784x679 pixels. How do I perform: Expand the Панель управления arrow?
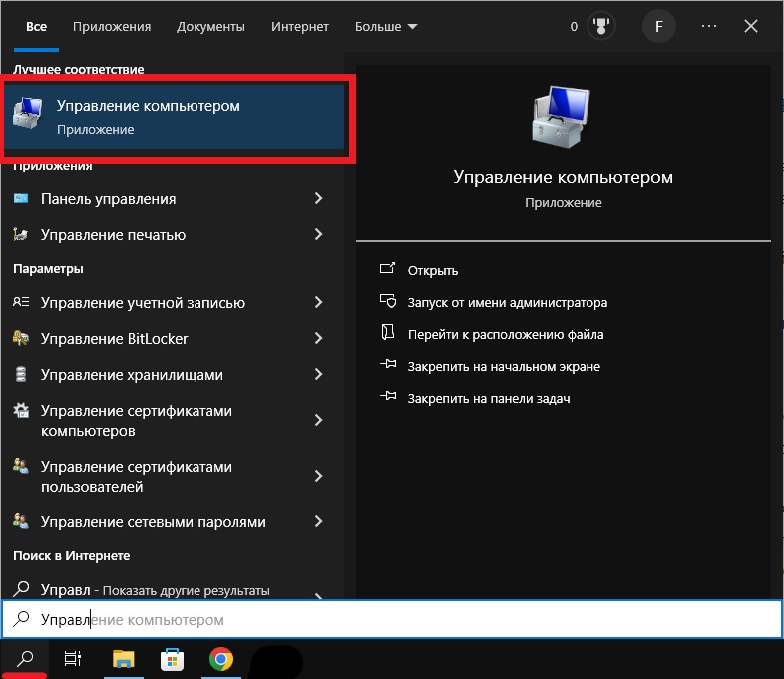coord(318,199)
